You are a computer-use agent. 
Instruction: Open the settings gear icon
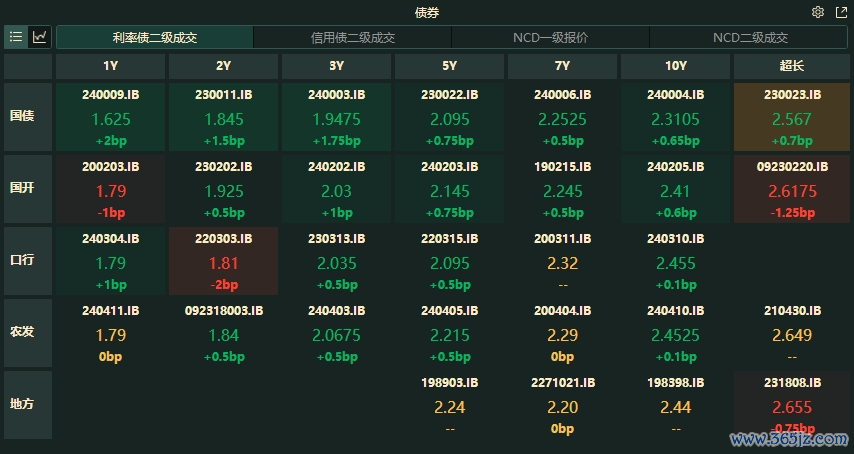coord(818,13)
